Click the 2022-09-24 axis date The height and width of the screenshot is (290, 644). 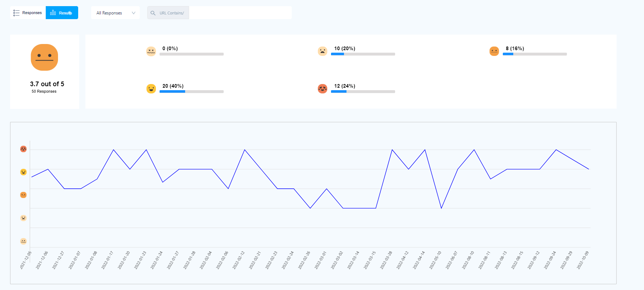click(x=550, y=260)
